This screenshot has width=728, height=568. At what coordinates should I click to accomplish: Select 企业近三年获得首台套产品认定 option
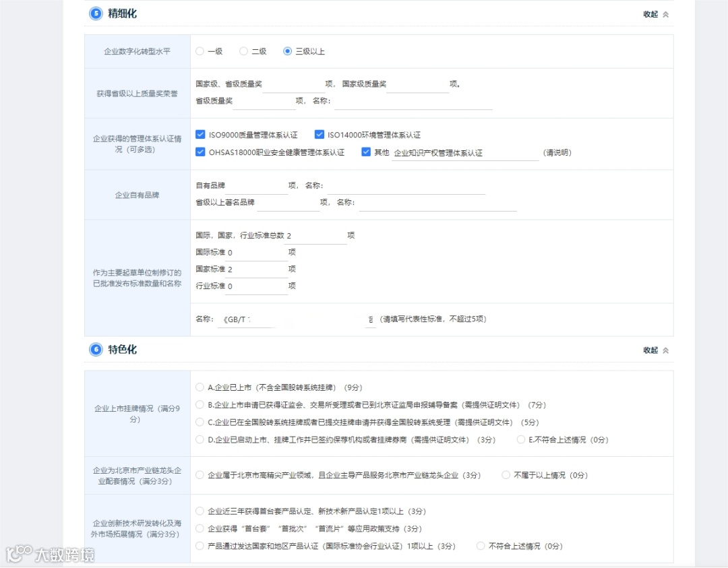pos(200,511)
